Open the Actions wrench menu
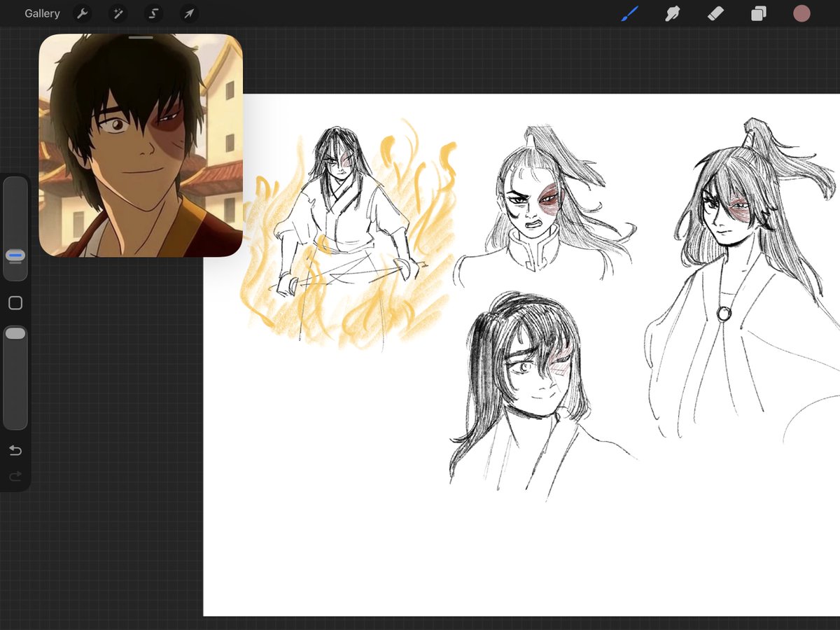The width and height of the screenshot is (840, 630). click(82, 13)
